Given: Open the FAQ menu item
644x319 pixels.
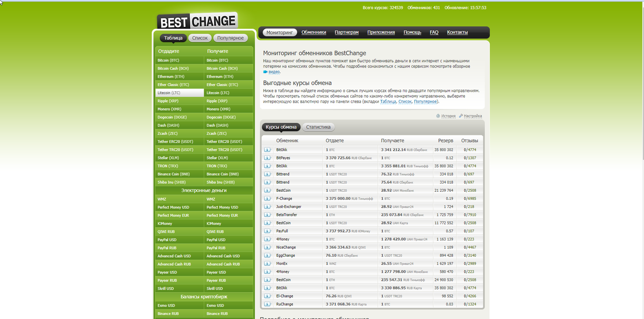Looking at the screenshot, I should 434,32.
